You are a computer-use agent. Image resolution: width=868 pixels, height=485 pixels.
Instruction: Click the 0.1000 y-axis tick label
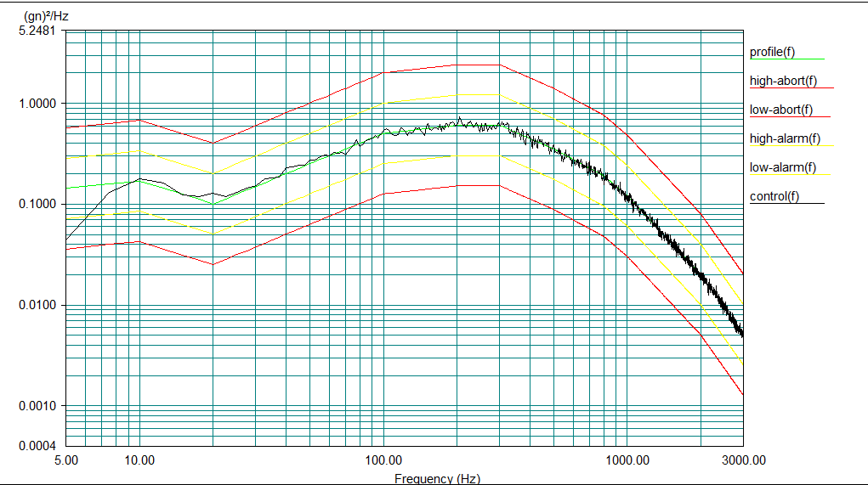pyautogui.click(x=37, y=205)
